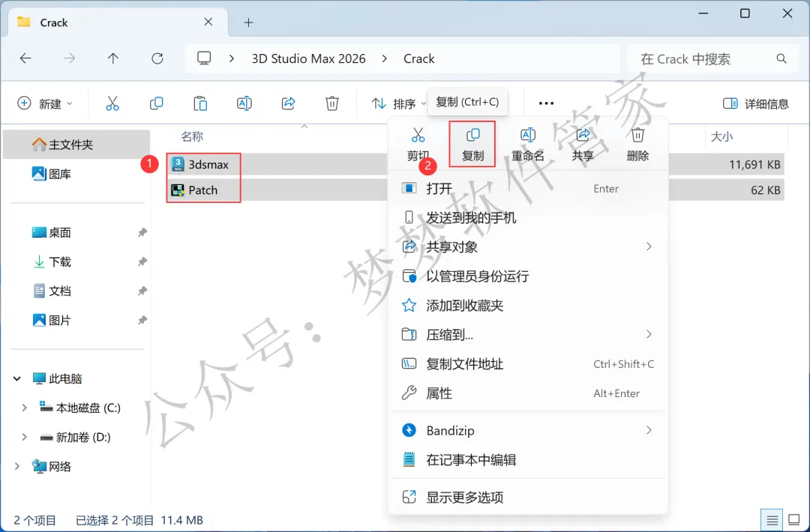Viewport: 810px width, 532px height.
Task: Open the 新建 New dropdown
Action: [45, 103]
